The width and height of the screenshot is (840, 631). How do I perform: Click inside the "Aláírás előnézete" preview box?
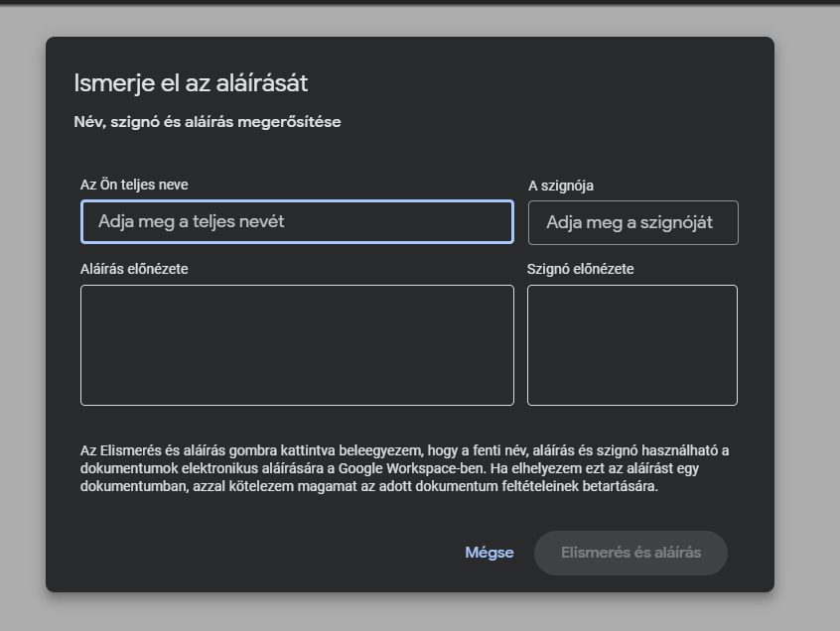(x=296, y=345)
